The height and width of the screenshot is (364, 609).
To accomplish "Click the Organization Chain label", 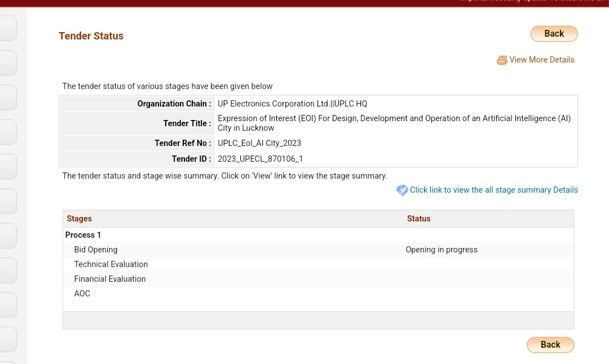I will (174, 104).
